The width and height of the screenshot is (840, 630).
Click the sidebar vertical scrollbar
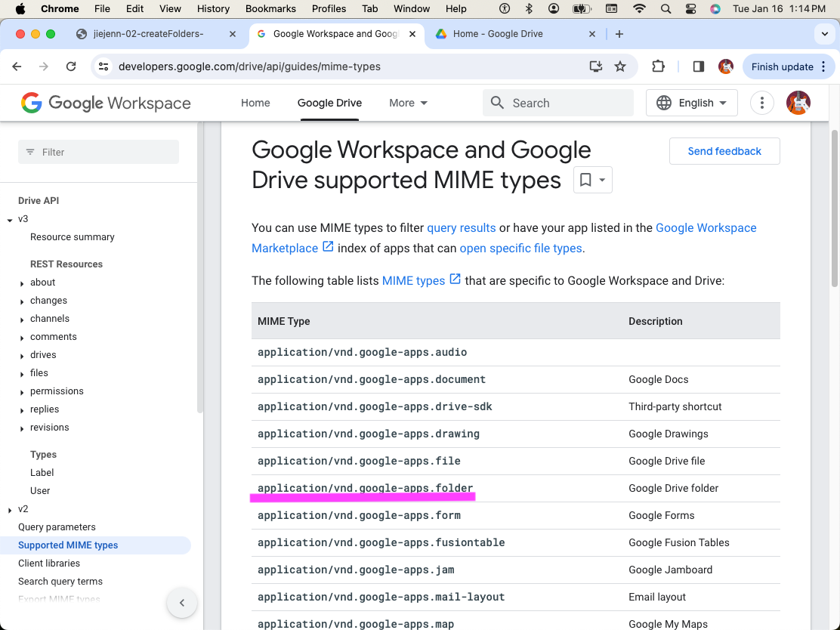pos(200,268)
